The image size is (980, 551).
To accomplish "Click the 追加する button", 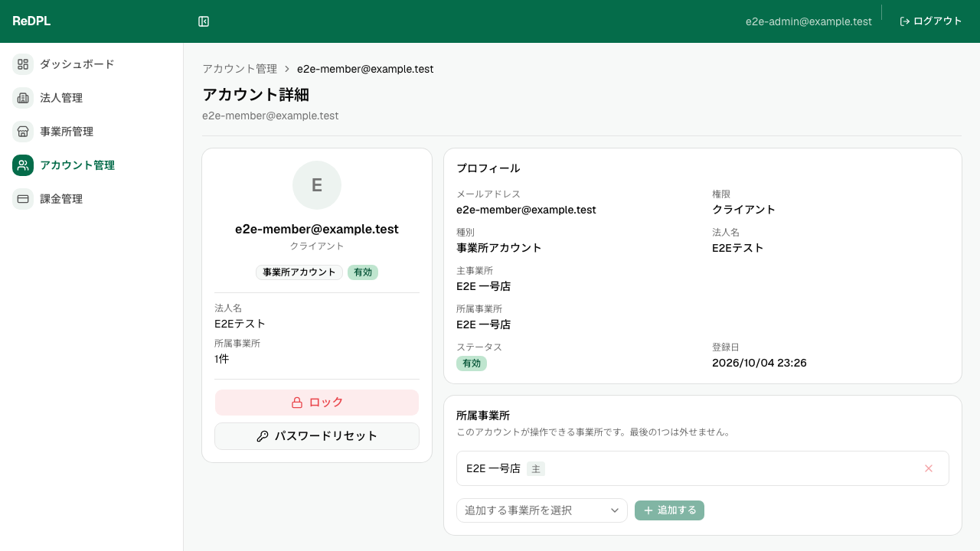I will point(669,510).
